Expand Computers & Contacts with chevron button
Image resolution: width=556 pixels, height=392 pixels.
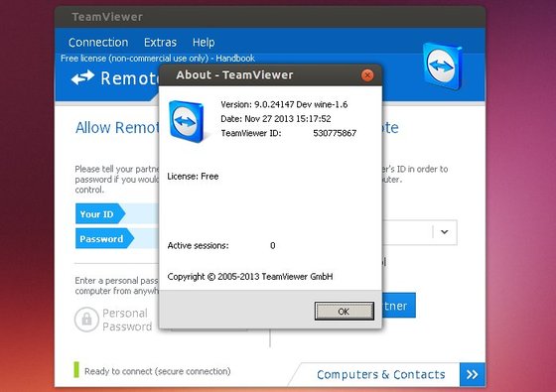coord(473,374)
